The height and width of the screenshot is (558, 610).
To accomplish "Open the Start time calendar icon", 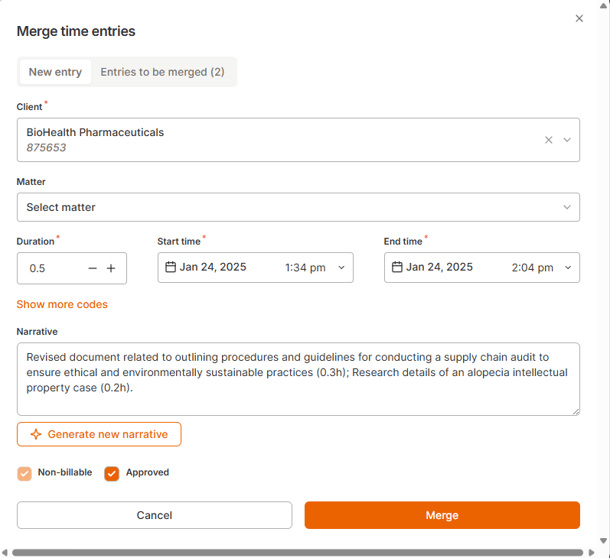I will [x=170, y=267].
